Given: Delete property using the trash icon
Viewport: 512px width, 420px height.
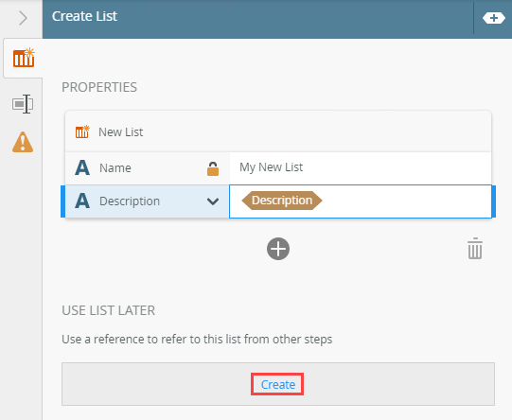Looking at the screenshot, I should (475, 249).
